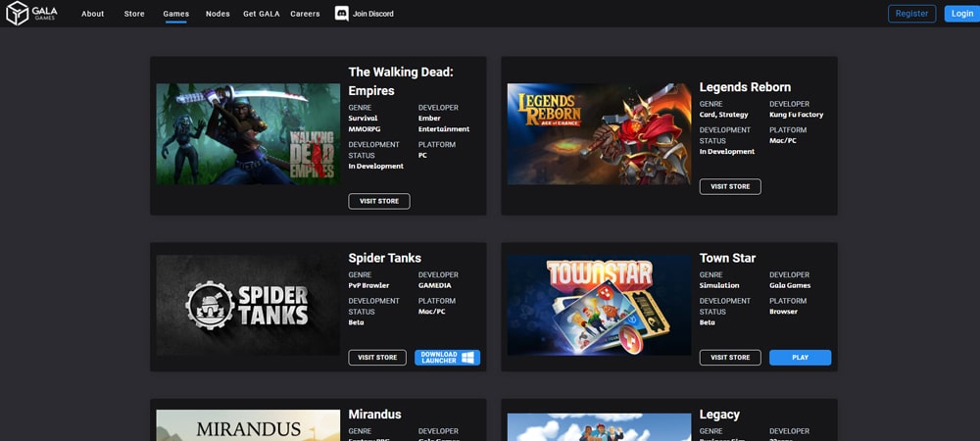
Task: Visit store for Spider Tanks
Action: point(377,358)
